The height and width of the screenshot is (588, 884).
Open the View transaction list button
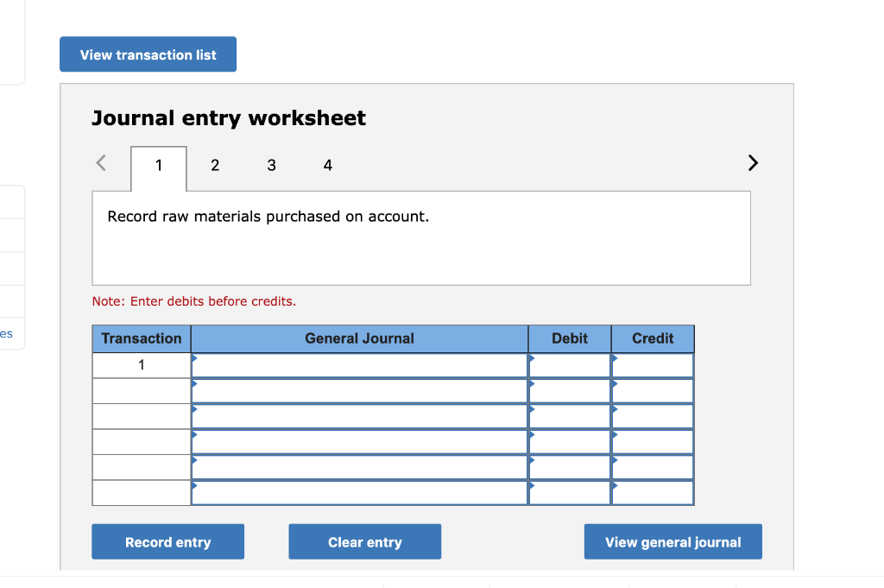(x=148, y=54)
